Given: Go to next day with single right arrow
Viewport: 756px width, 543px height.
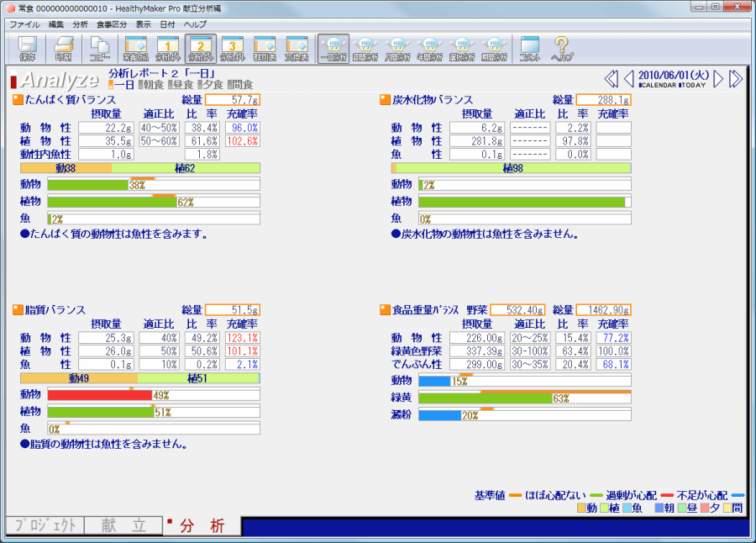Looking at the screenshot, I should click(718, 79).
